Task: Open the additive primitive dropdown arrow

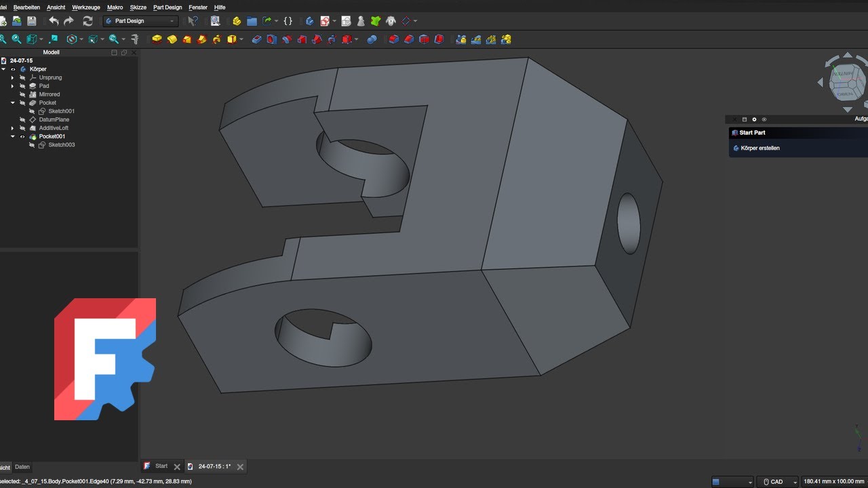Action: point(241,39)
